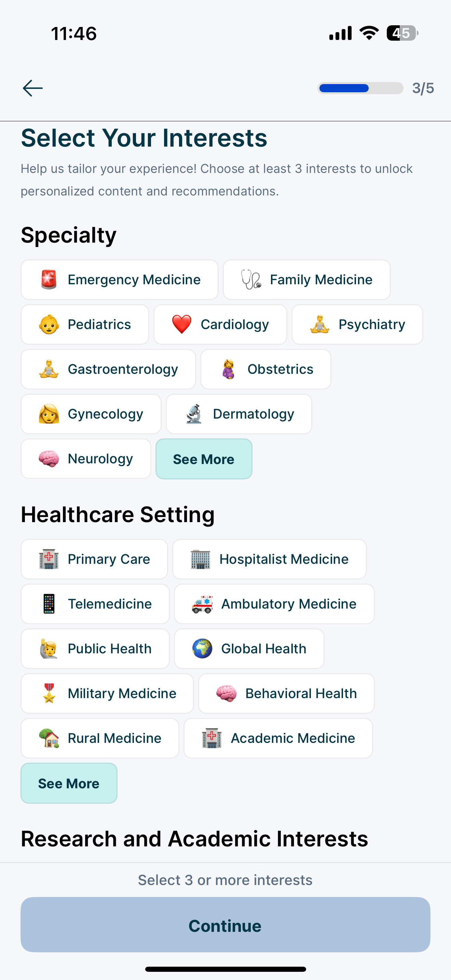Tap the globe icon on Global Health
Image resolution: width=451 pixels, height=980 pixels.
coord(202,649)
